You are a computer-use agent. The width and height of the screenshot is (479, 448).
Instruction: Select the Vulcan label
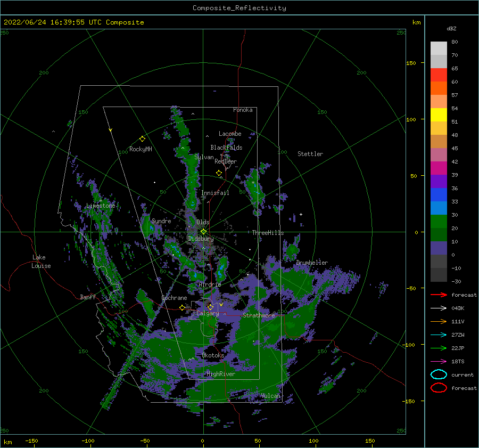pos(270,396)
